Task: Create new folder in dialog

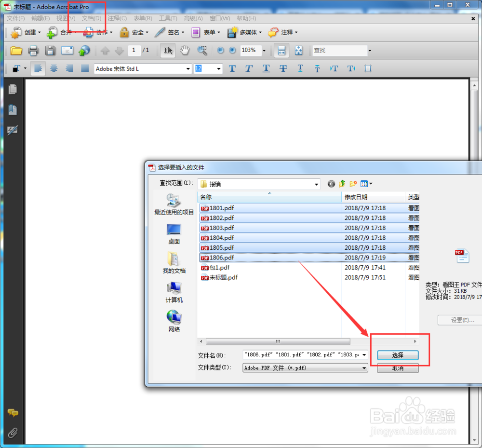Action: click(x=353, y=184)
